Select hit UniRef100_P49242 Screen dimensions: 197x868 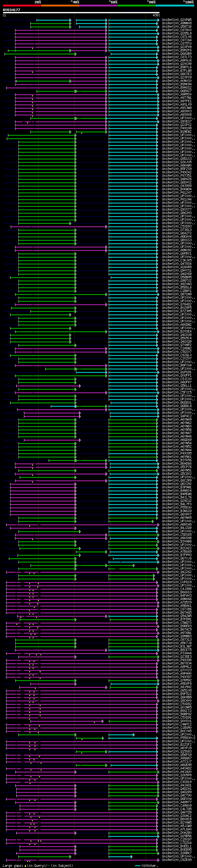(x=176, y=172)
